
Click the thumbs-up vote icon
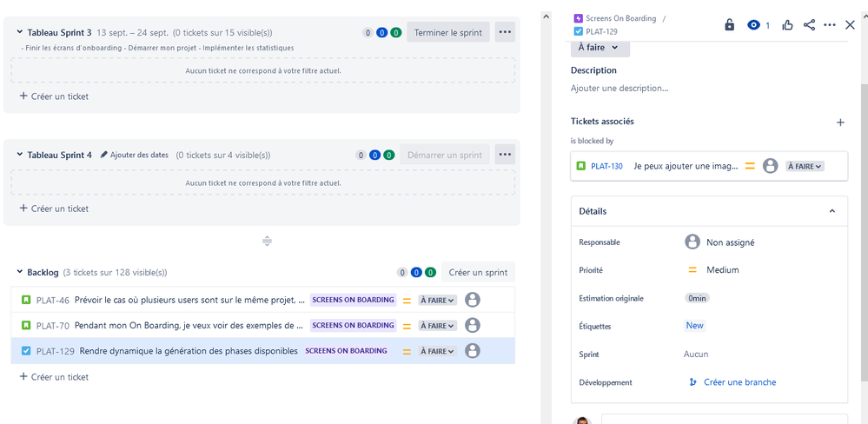point(787,25)
